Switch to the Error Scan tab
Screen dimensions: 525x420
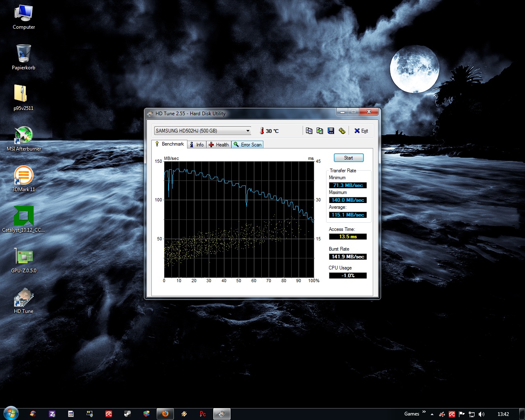tap(247, 145)
